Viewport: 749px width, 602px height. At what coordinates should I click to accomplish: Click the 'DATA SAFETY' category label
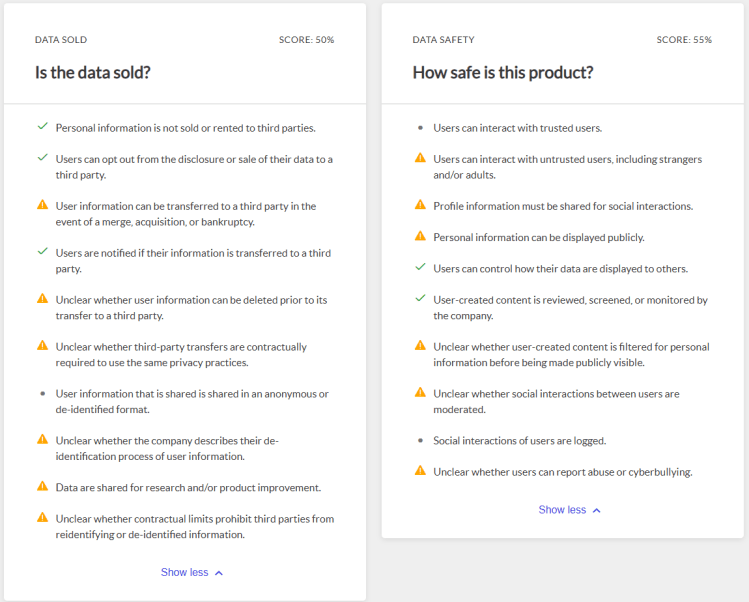pos(443,40)
